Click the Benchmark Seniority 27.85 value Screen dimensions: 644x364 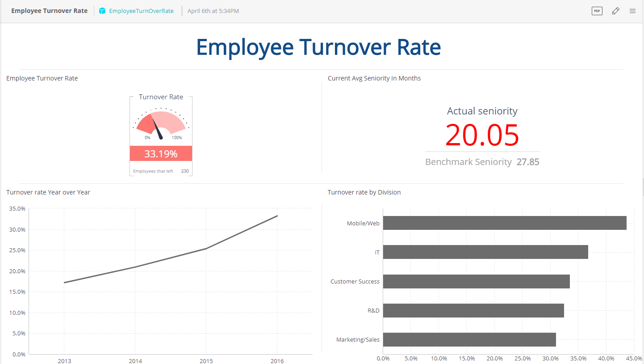(527, 162)
